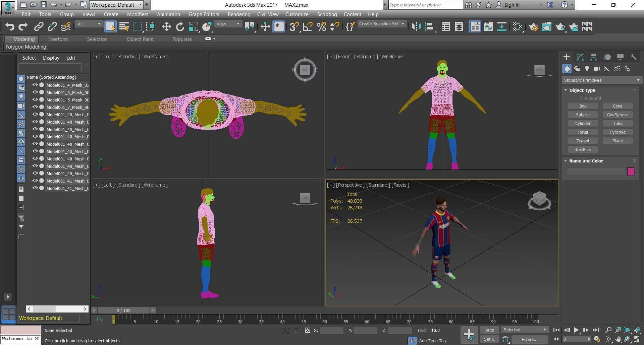The height and width of the screenshot is (345, 644).
Task: Click the keyword search field
Action: (426, 5)
